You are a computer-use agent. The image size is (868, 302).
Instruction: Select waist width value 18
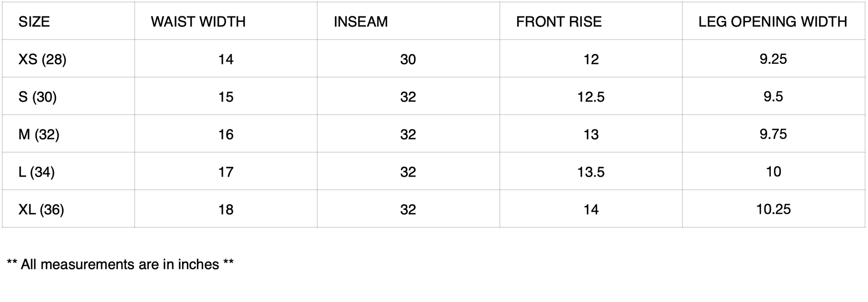coord(226,210)
